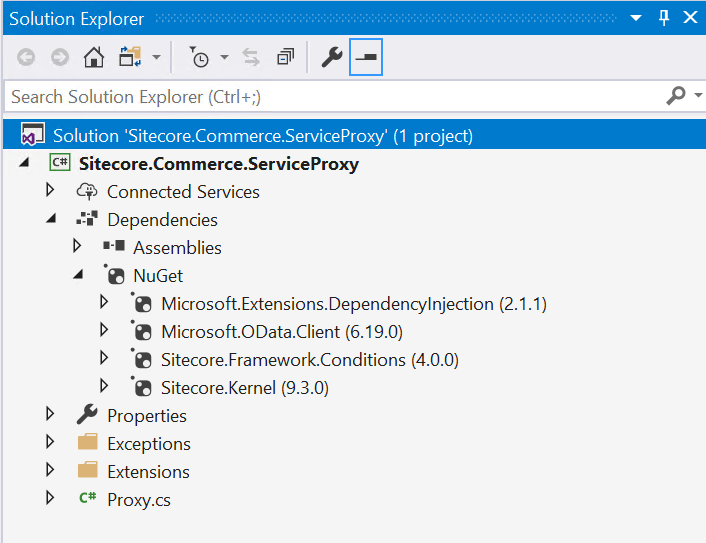The height and width of the screenshot is (543, 706).
Task: Open Window Position dropdown arrow in title bar
Action: tap(636, 18)
